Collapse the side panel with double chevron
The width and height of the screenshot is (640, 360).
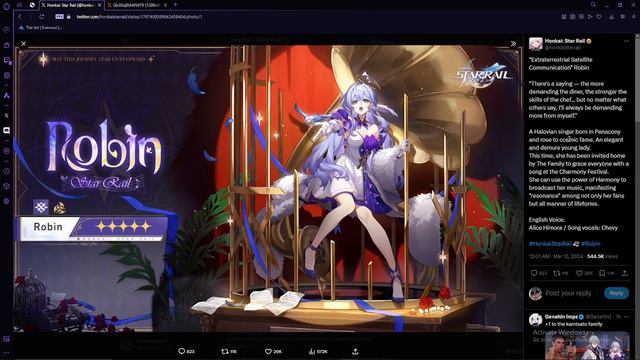[x=513, y=43]
